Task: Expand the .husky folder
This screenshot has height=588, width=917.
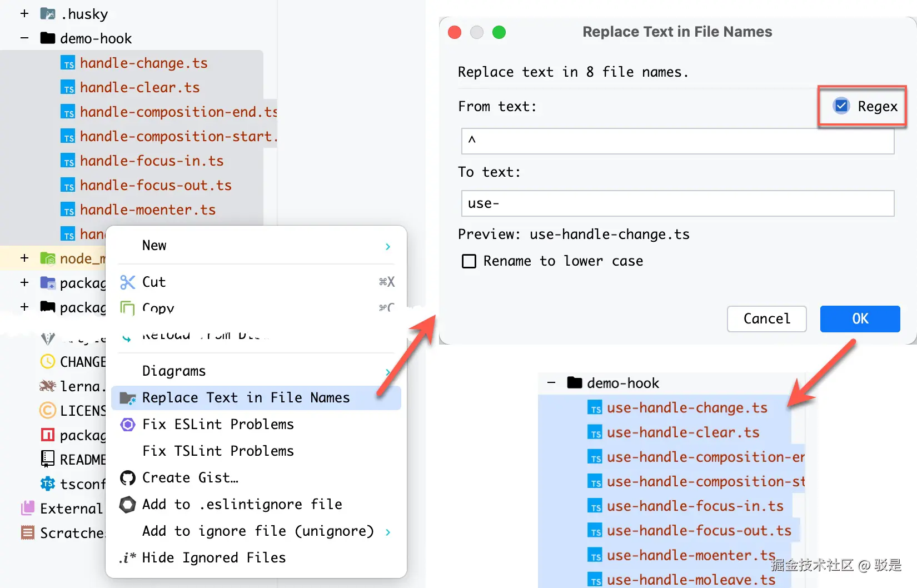Action: pos(24,14)
